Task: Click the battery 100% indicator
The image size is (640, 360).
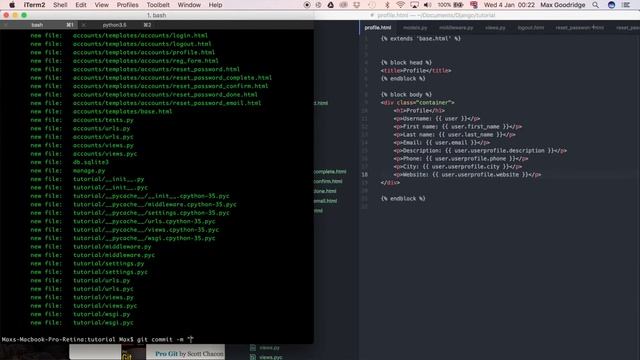Action: 450,5
